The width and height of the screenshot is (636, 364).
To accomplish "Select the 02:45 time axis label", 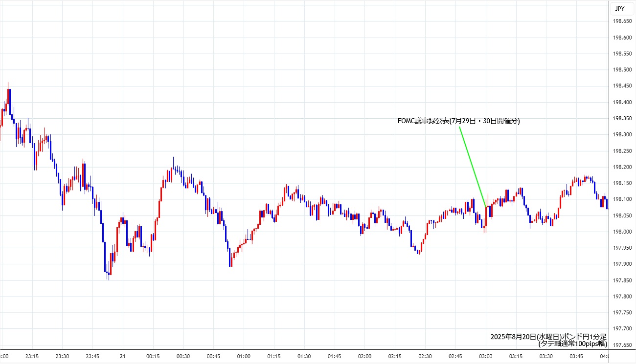I will pyautogui.click(x=455, y=356).
